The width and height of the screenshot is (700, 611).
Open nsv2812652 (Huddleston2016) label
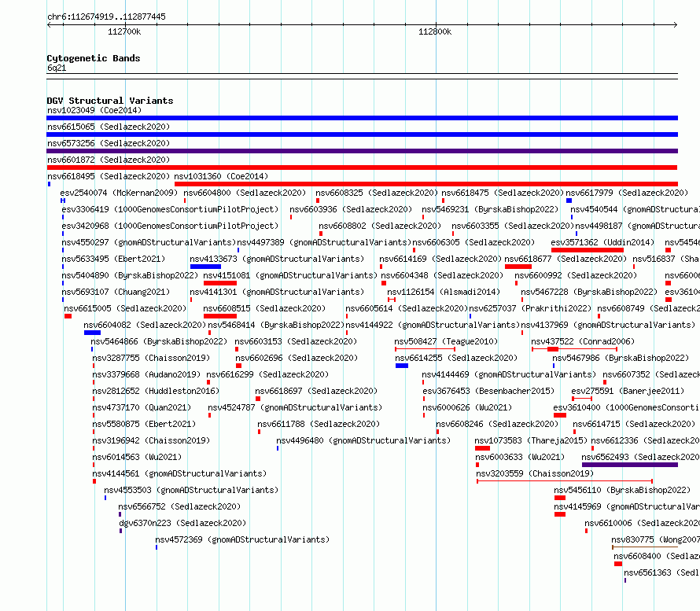[156, 391]
